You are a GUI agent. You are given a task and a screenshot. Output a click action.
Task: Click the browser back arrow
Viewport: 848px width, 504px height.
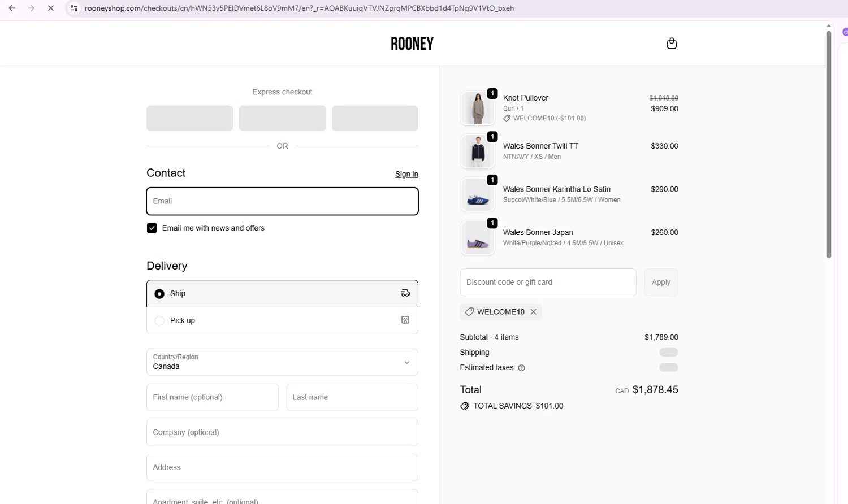12,8
